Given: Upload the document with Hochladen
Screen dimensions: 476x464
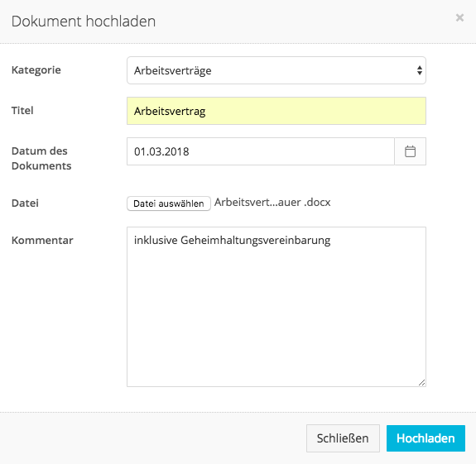Looking at the screenshot, I should (426, 438).
